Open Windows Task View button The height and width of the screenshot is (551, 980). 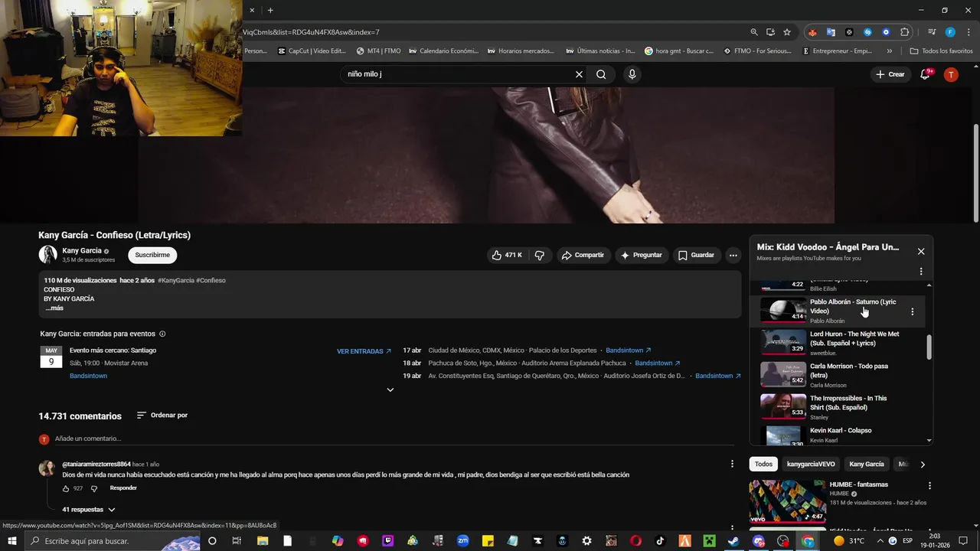(237, 541)
